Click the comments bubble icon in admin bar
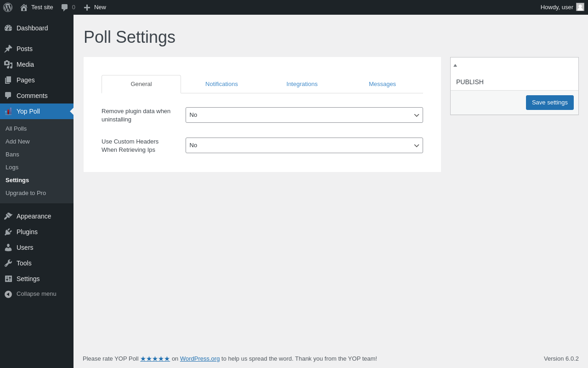This screenshot has width=588, height=368. click(65, 7)
